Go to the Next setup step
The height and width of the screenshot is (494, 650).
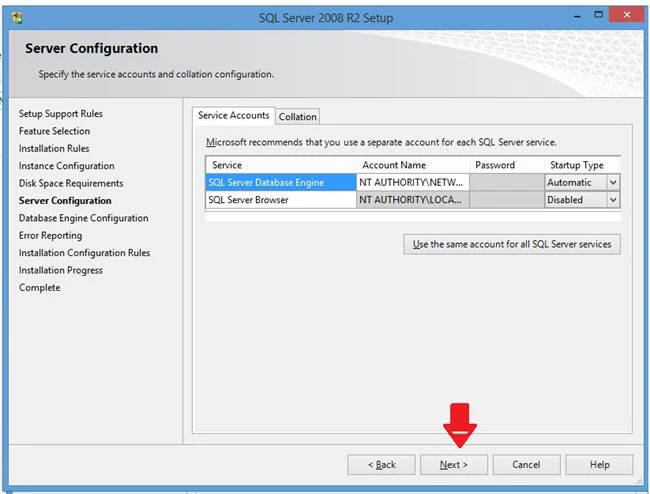[x=454, y=465]
